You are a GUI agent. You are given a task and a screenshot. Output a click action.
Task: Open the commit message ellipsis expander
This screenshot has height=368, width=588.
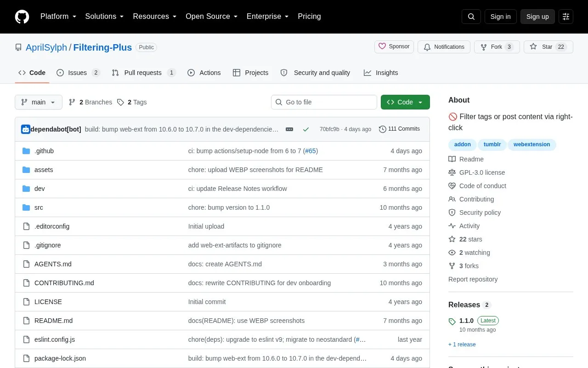(289, 129)
